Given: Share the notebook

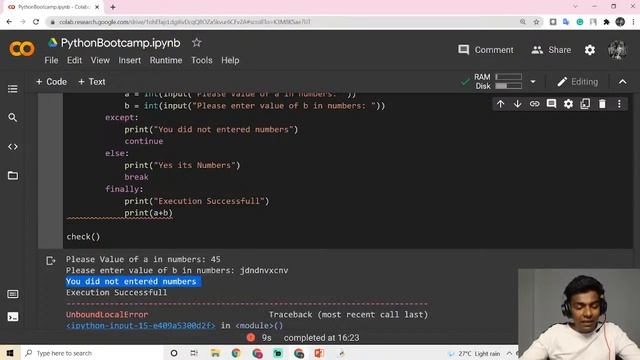Looking at the screenshot, I should tap(551, 50).
